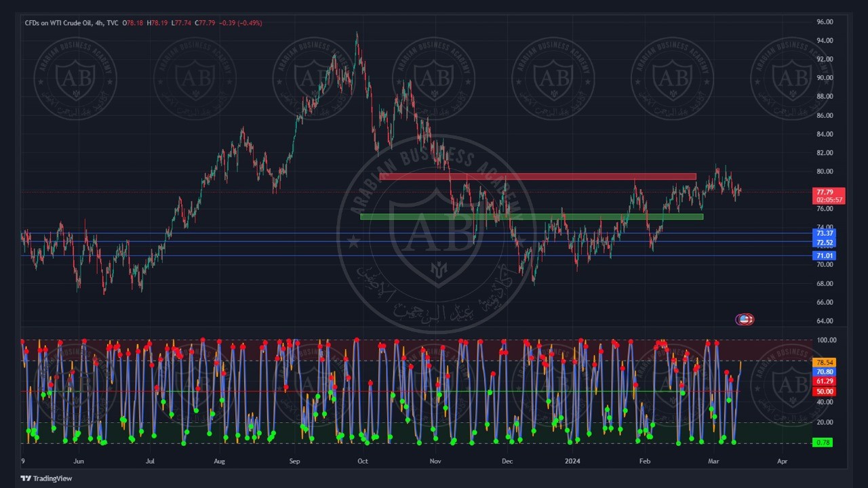Screen dimensions: 868x488
Task: Click the blue indicator value 70.80
Action: (825, 372)
